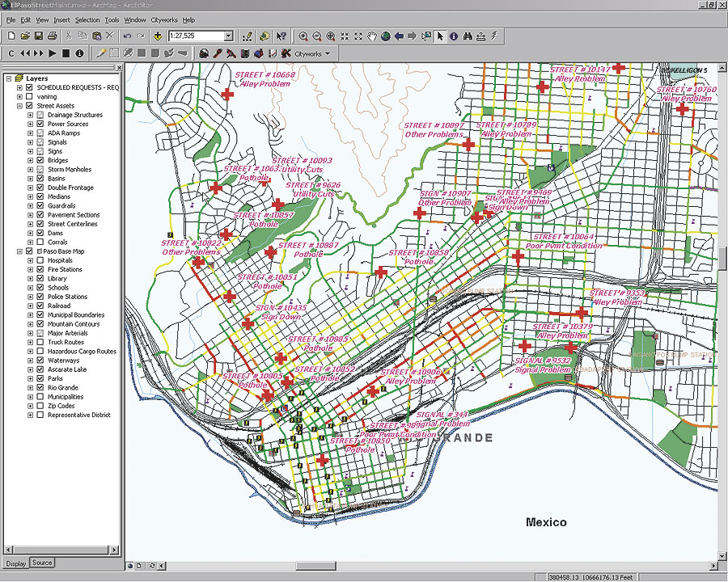This screenshot has height=582, width=728.
Task: Click the layers panel horizontal scrollbar
Action: (x=61, y=550)
